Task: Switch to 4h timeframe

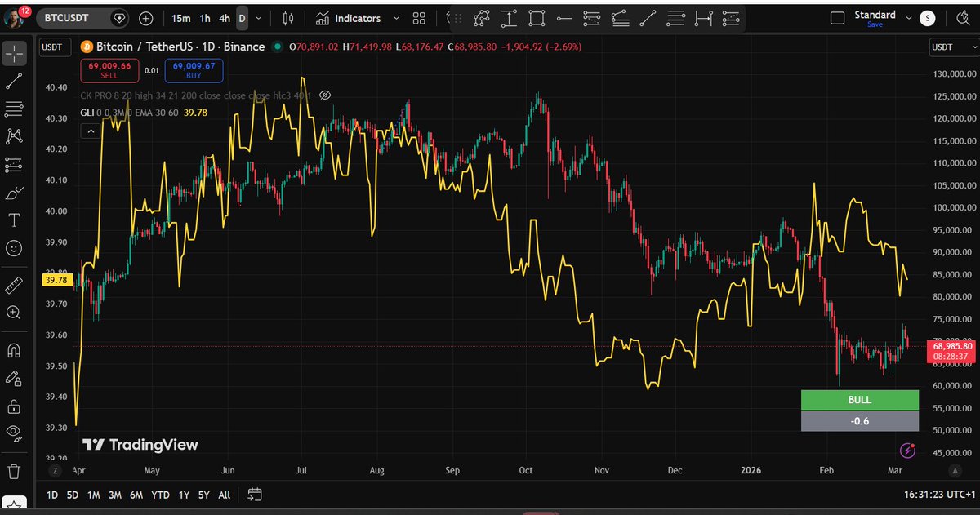Action: coord(225,17)
